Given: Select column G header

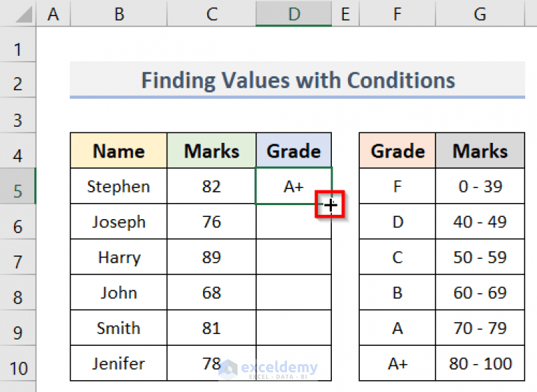Looking at the screenshot, I should [x=480, y=14].
